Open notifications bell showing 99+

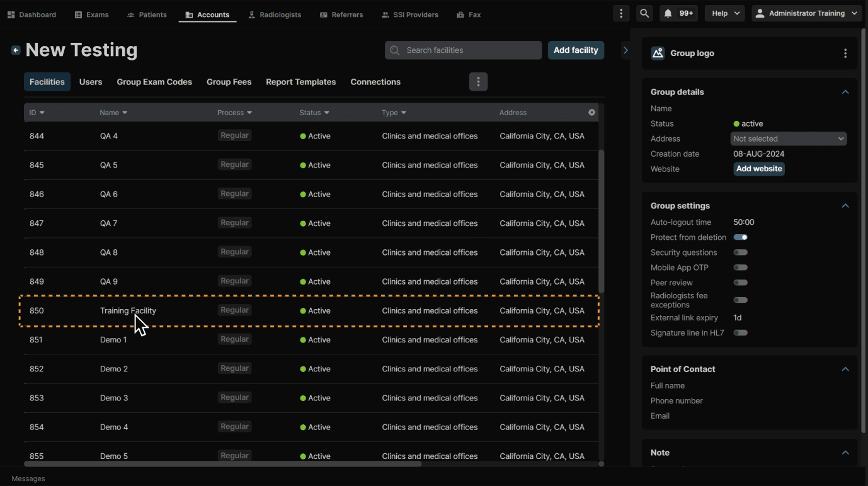[x=678, y=13]
